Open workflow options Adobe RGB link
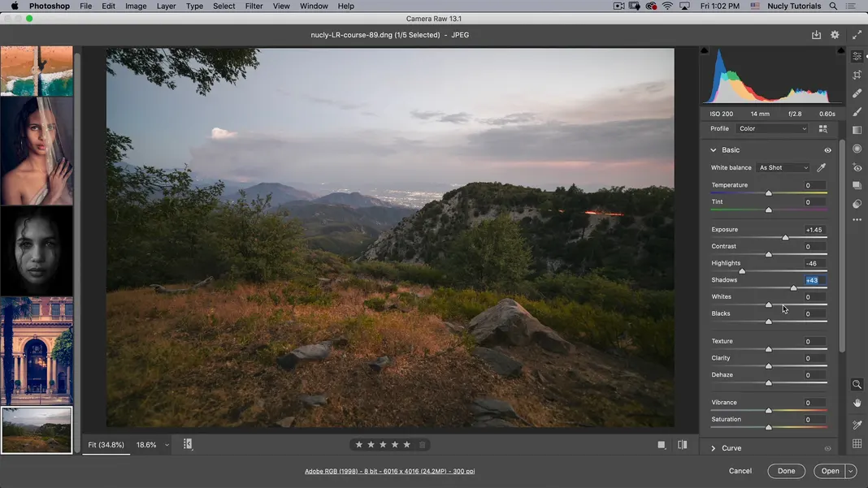868x488 pixels. coord(390,472)
